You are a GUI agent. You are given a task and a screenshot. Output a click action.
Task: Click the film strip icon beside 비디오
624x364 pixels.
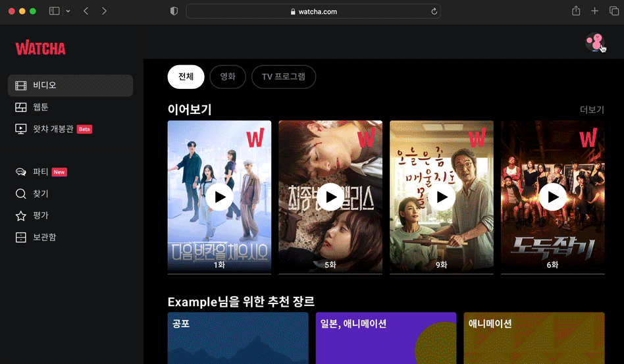(20, 86)
